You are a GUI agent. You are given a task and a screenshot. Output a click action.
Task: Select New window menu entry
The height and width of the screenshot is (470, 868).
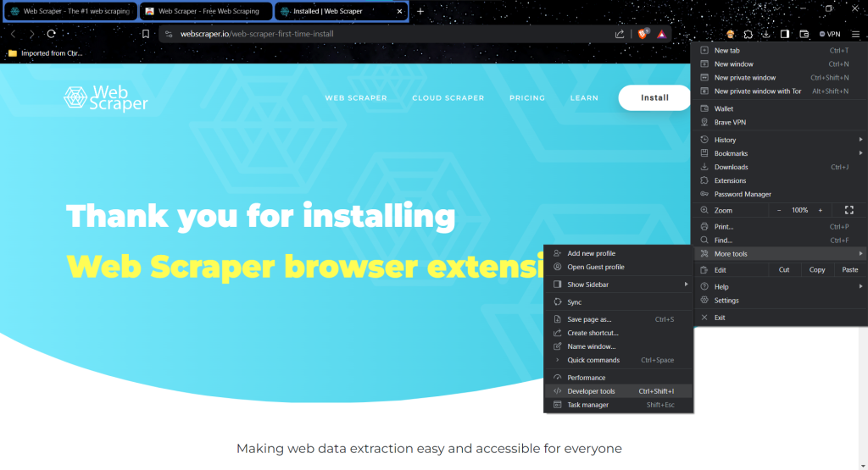click(x=778, y=64)
